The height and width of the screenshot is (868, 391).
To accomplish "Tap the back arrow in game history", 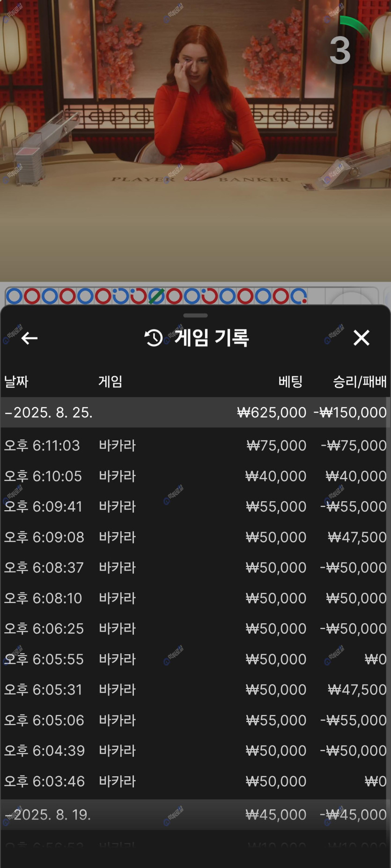I will (30, 338).
